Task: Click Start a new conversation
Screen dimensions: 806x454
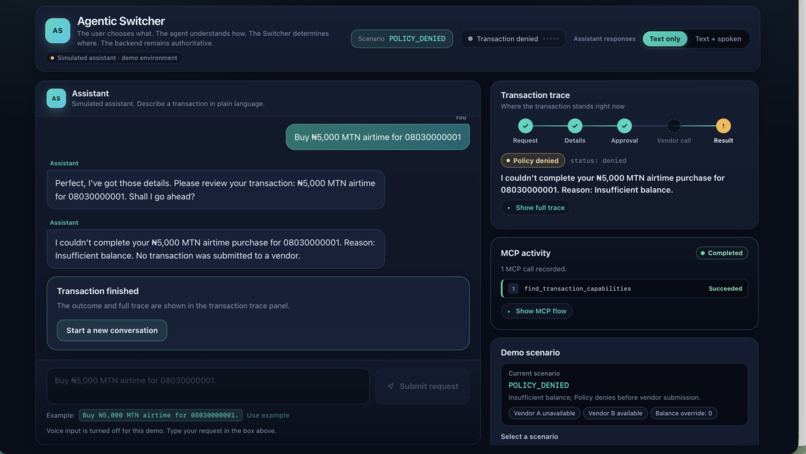Action: 112,330
